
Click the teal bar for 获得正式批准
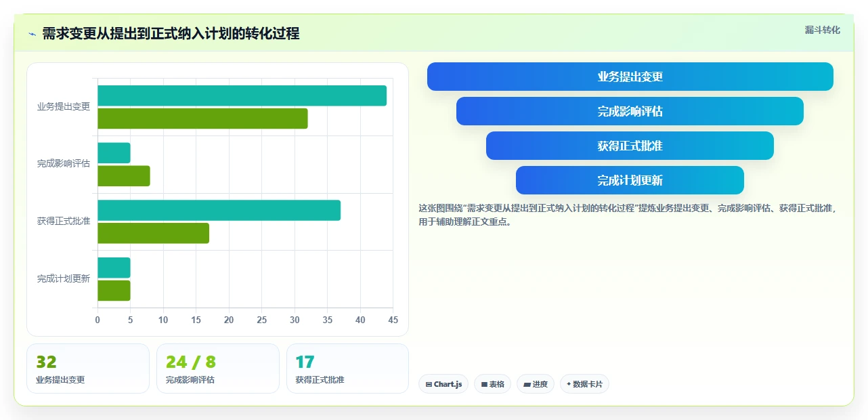219,210
